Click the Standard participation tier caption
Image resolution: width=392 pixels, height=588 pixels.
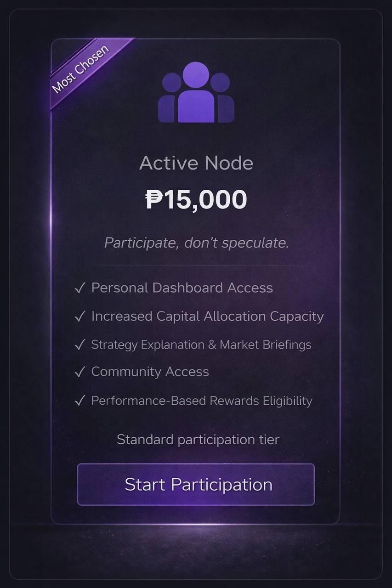point(198,440)
